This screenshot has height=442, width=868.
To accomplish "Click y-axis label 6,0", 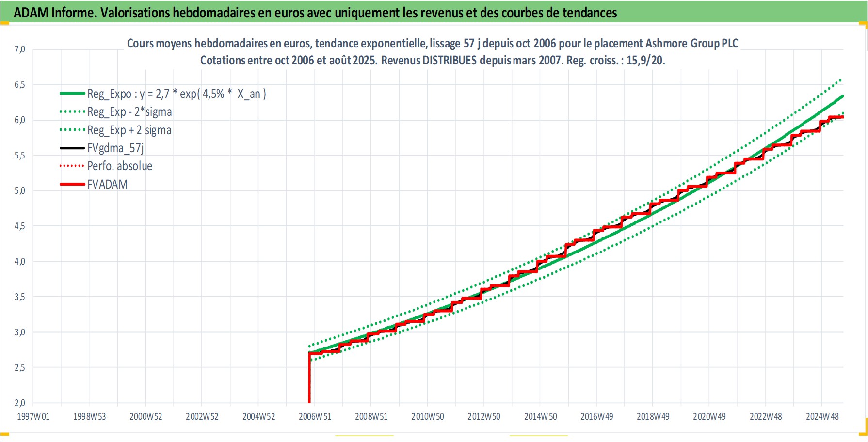I will [x=19, y=120].
